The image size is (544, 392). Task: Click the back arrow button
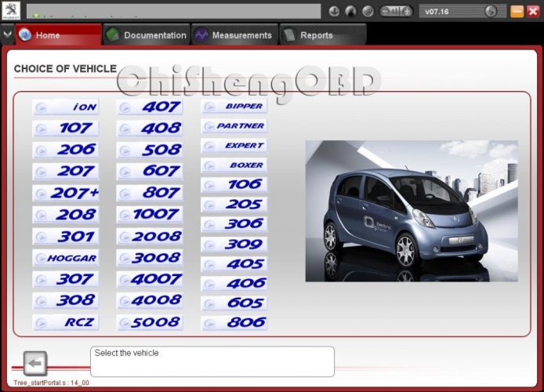(x=35, y=363)
